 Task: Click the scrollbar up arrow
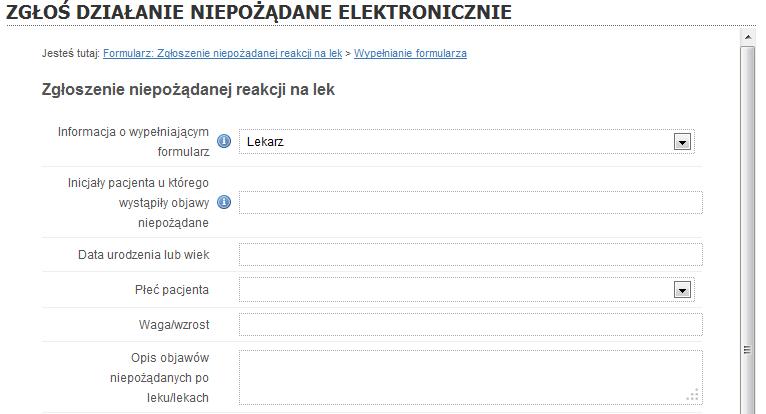(x=747, y=37)
